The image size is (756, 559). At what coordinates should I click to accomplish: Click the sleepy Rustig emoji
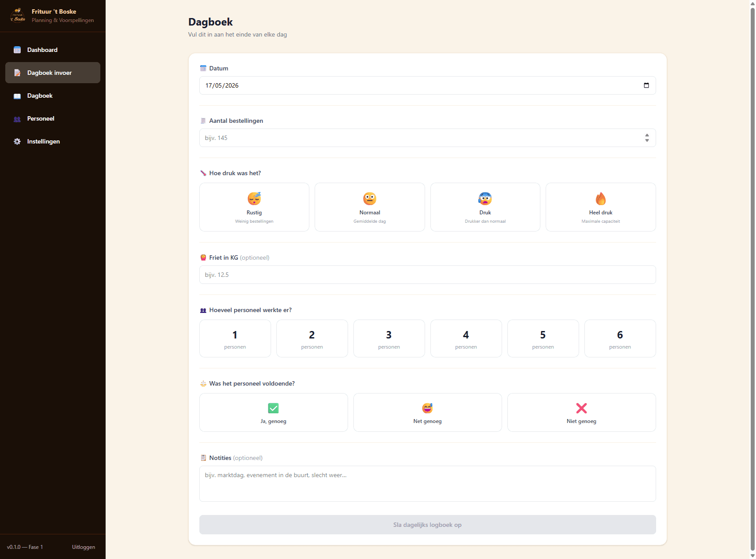click(x=254, y=199)
